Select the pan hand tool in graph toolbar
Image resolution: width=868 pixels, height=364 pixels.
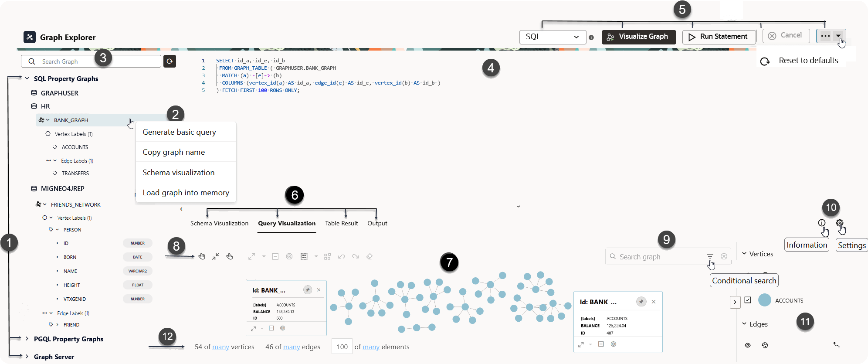click(202, 256)
